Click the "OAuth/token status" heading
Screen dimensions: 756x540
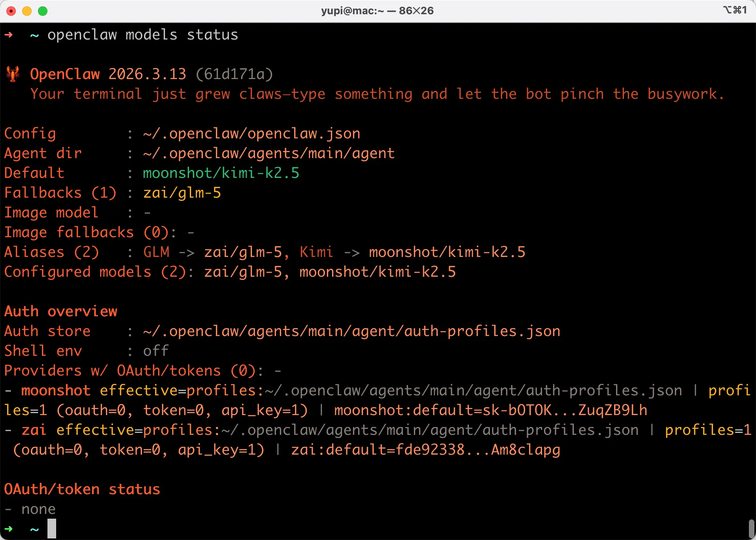(82, 489)
